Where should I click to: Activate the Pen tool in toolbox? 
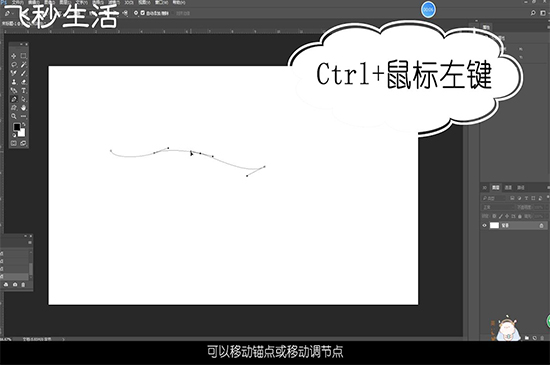coord(14,99)
